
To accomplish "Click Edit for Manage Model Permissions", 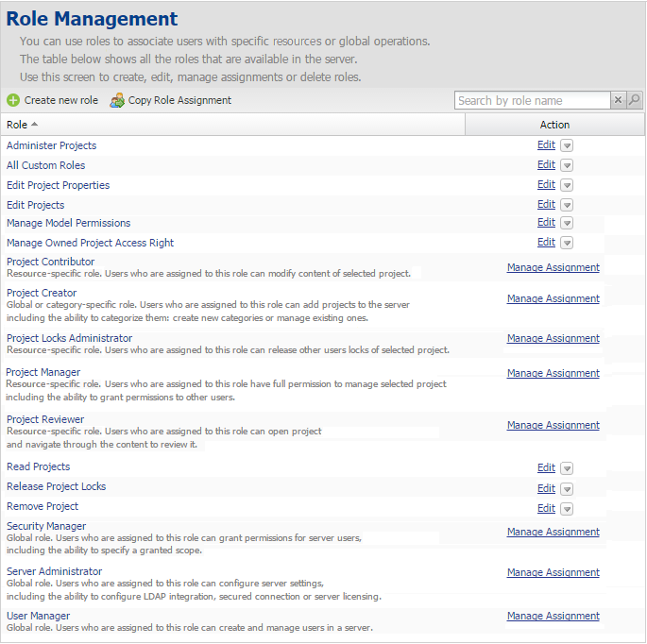I will (x=546, y=223).
